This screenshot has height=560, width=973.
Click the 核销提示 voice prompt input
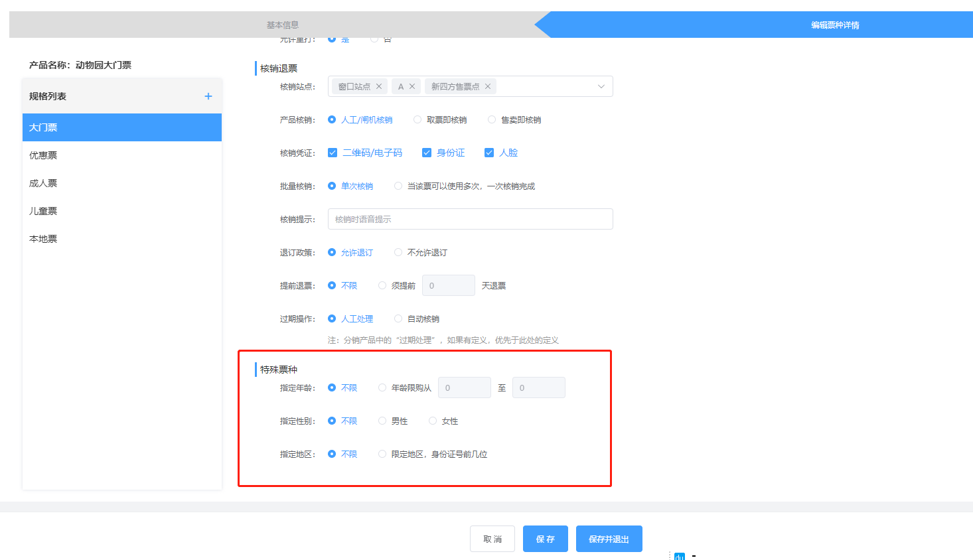pos(470,219)
